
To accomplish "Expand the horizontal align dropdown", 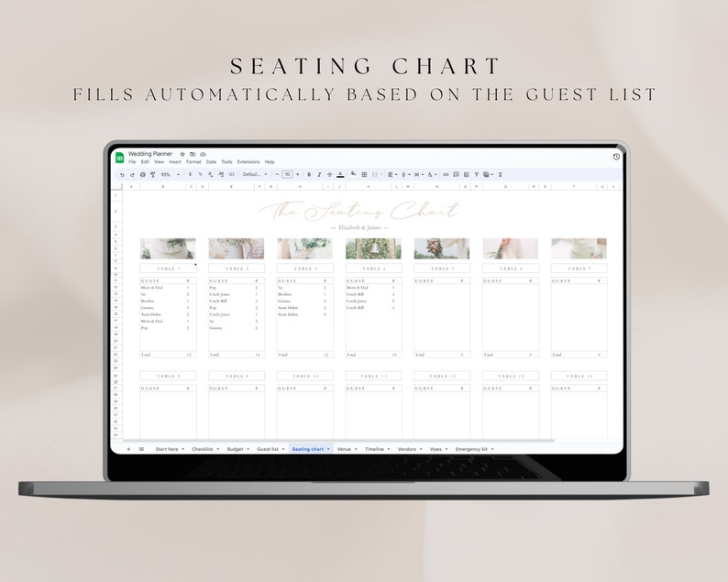I will click(x=392, y=175).
